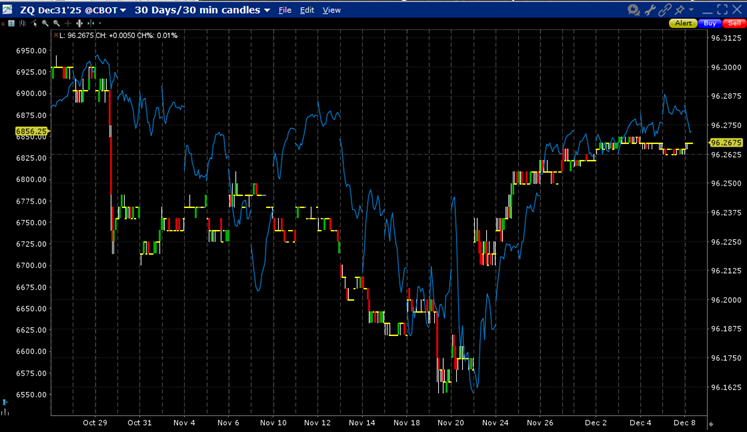The width and height of the screenshot is (747, 432).
Task: Open the Edit menu
Action: pyautogui.click(x=307, y=10)
